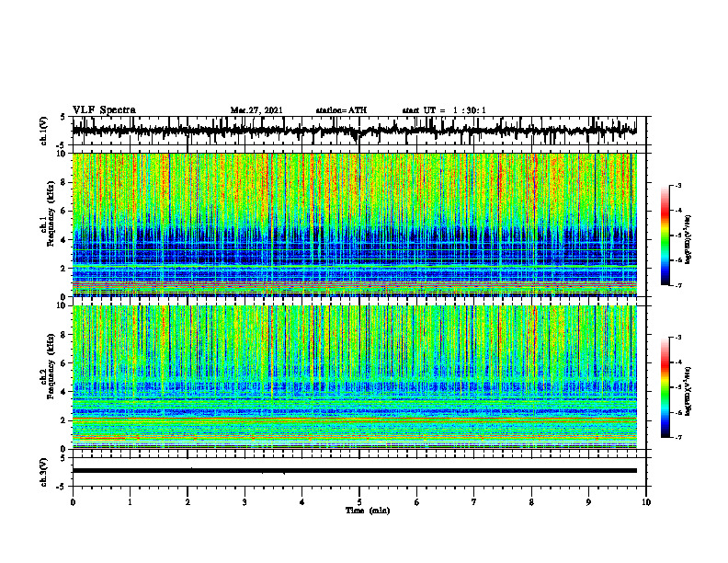
Task: Click the '-7' label on ch.2 colorbar
Action: [677, 438]
